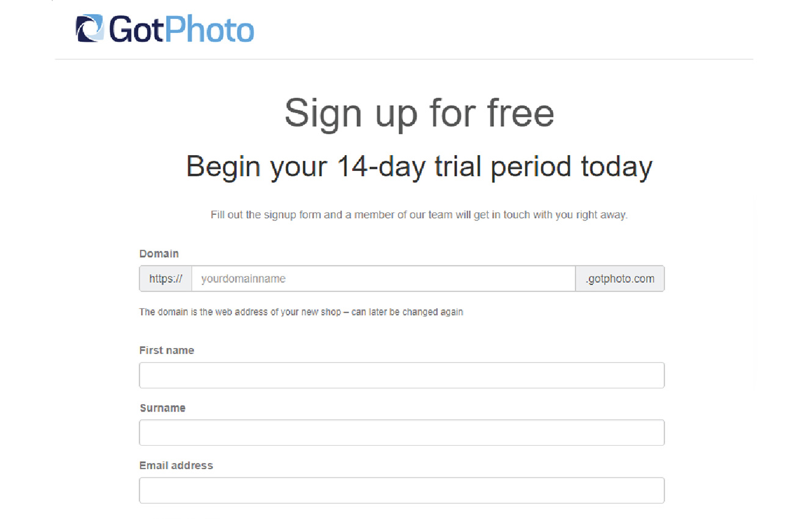Image resolution: width=812 pixels, height=519 pixels.
Task: Focus the yourdomainname input field
Action: tap(383, 278)
